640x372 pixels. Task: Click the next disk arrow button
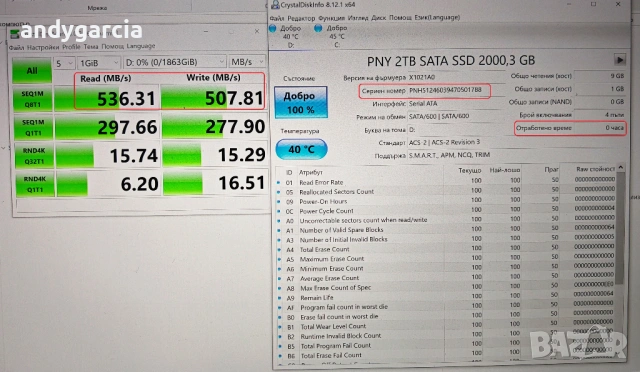[x=620, y=60]
